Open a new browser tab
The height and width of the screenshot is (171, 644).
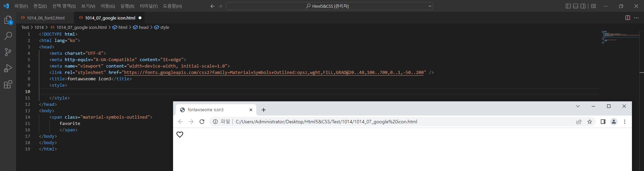tap(264, 110)
